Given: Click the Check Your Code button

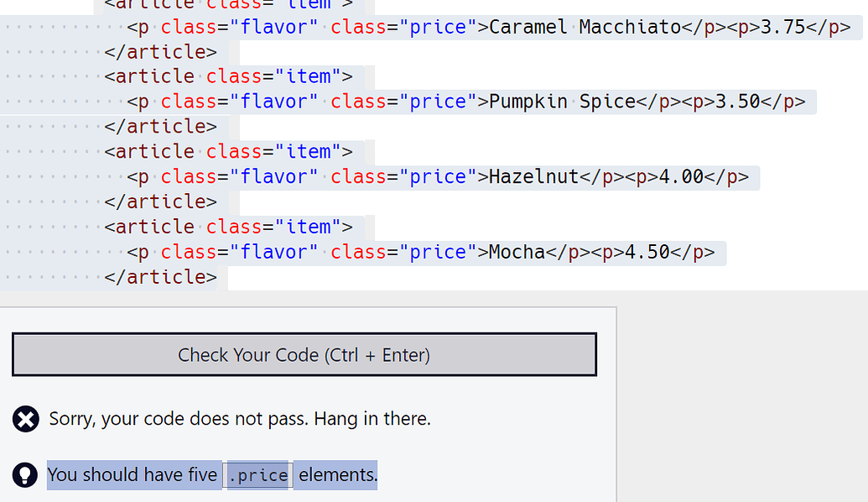Looking at the screenshot, I should (304, 354).
